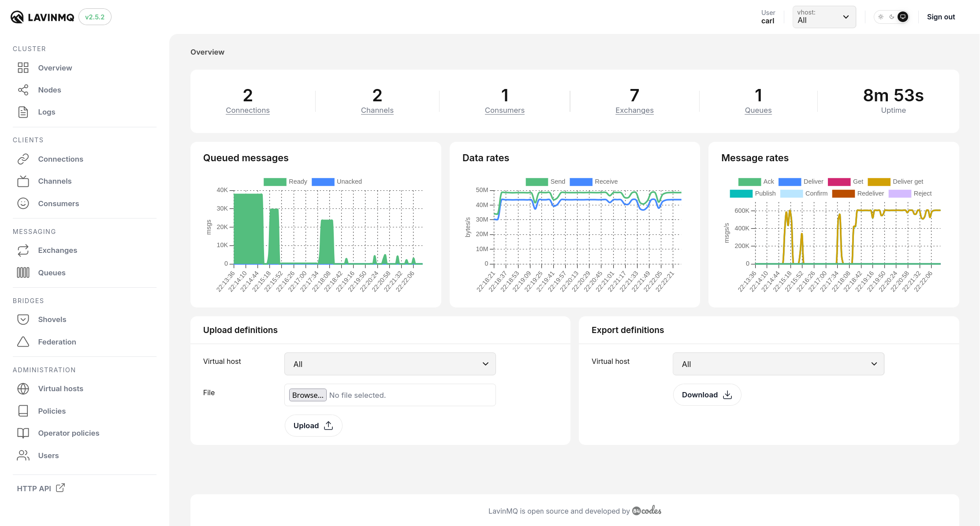Click the Consumers smiley face icon
The height and width of the screenshot is (526, 980).
tap(23, 204)
